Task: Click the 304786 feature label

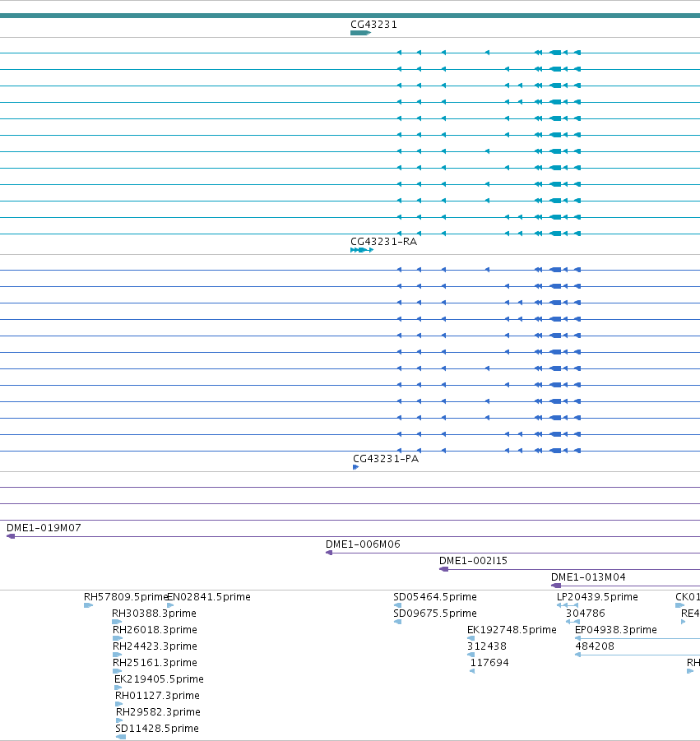Action: 585,614
